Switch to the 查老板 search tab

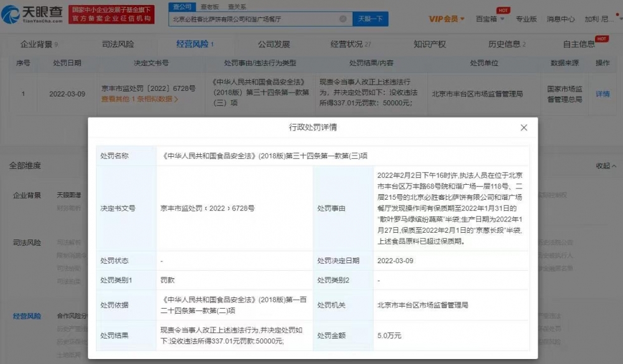coord(209,7)
